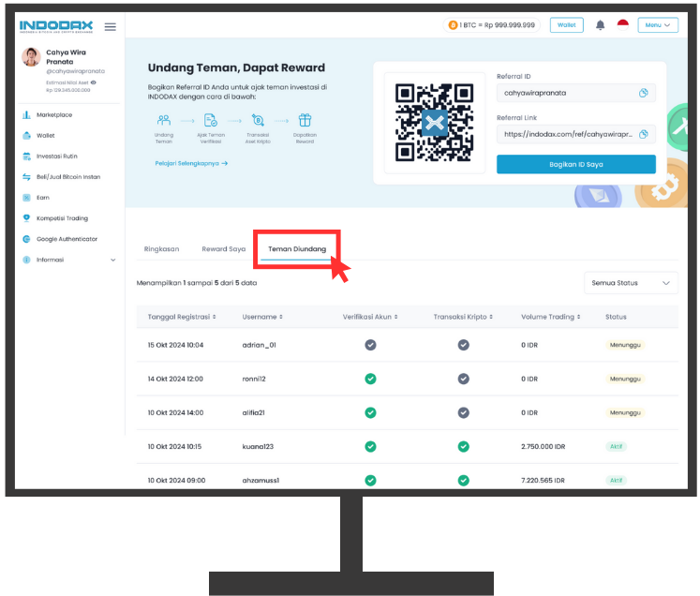Screen dimensions: 700x596
Task: Click username ronni12
Action: pyautogui.click(x=254, y=379)
